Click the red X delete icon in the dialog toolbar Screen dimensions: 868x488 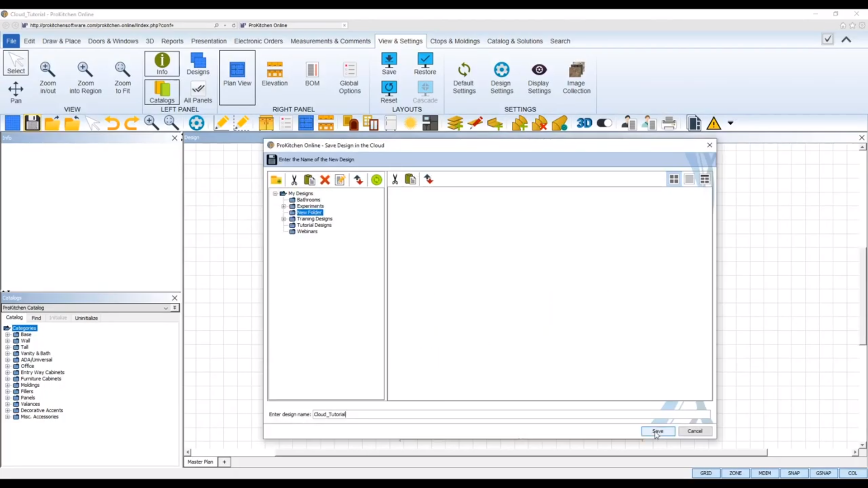coord(325,180)
